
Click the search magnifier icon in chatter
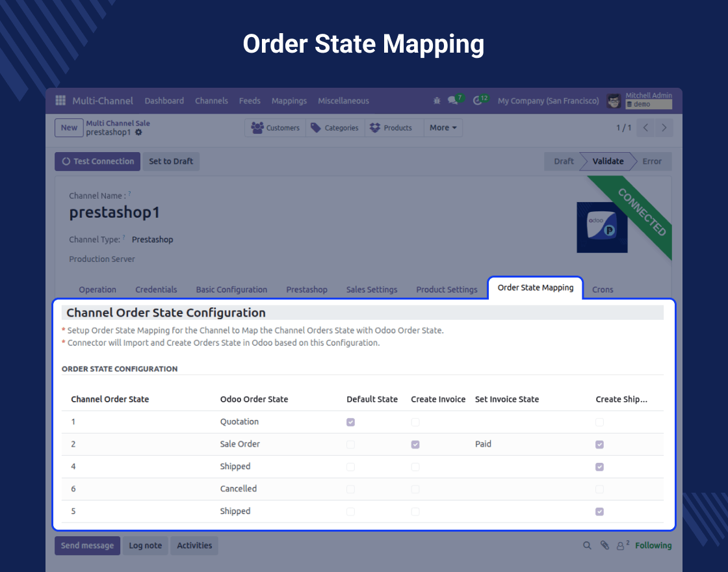587,545
